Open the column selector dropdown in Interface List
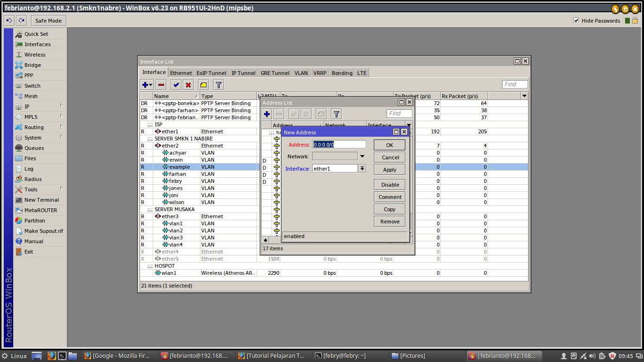This screenshot has width=644, height=362. point(524,96)
